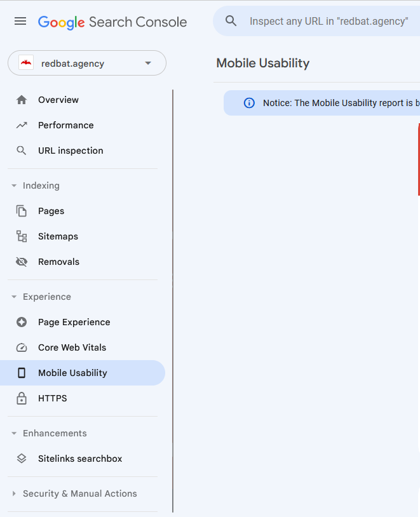Viewport: 420px width, 517px height.
Task: Click the Performance trend-line icon
Action: point(22,125)
